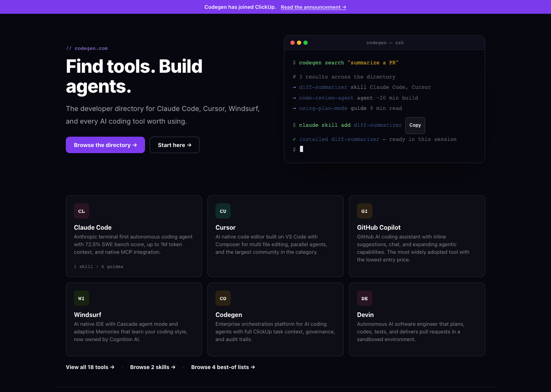Open the Devin card title
The width and height of the screenshot is (551, 392).
click(365, 315)
